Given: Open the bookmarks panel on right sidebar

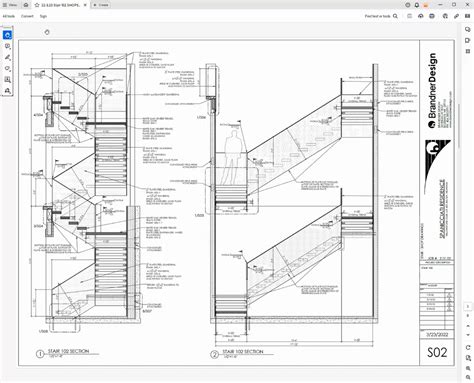Looking at the screenshot, I should (x=468, y=40).
